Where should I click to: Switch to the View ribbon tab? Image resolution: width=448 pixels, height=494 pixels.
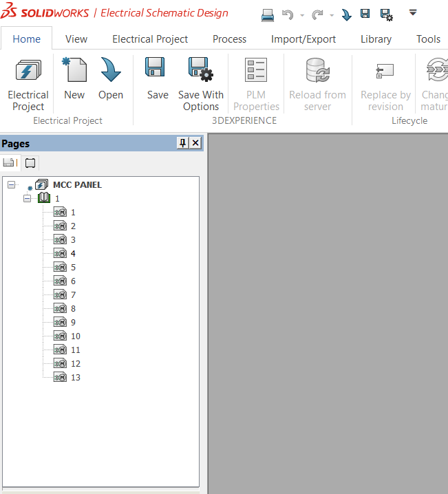(76, 39)
